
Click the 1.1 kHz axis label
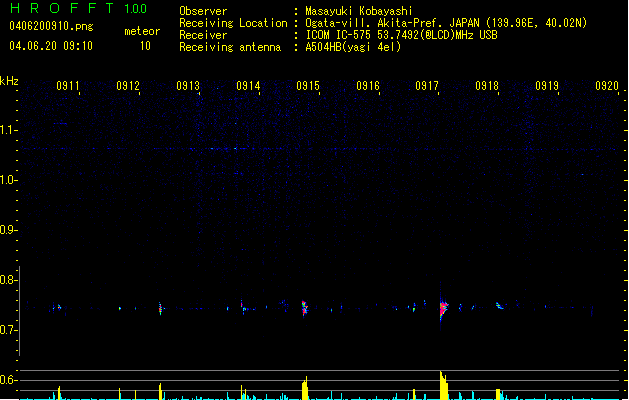[8, 130]
